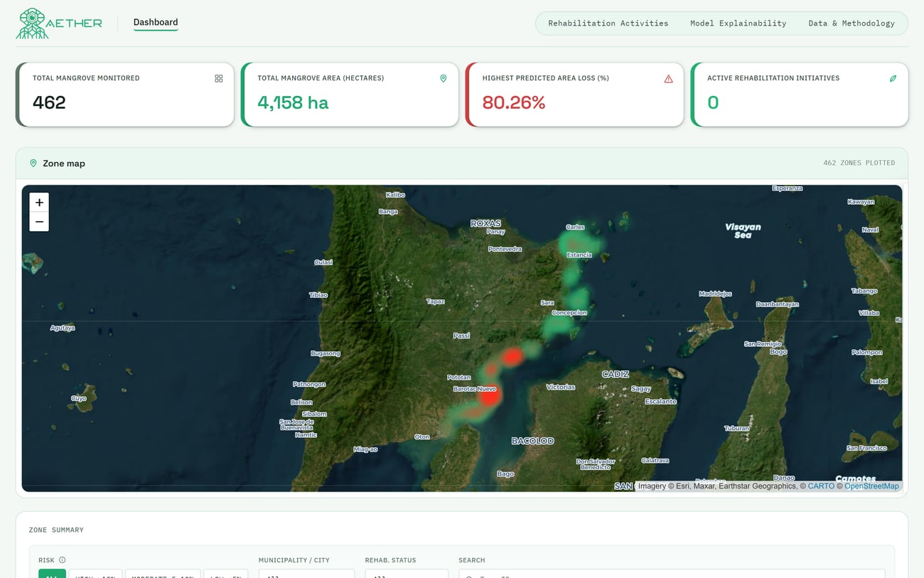Click the BACOLOD label on the map

point(532,441)
